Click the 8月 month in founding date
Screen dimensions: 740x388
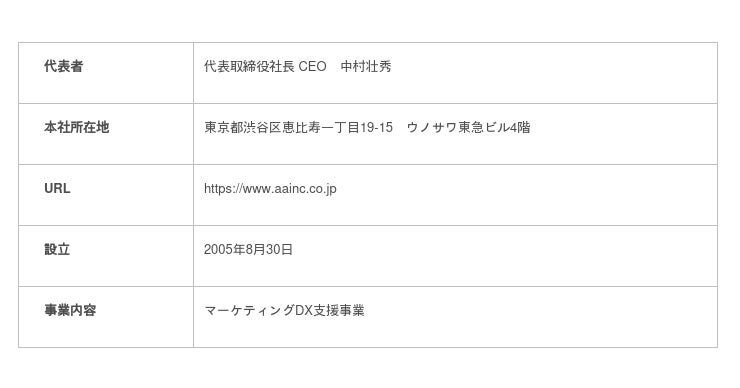[x=255, y=249]
